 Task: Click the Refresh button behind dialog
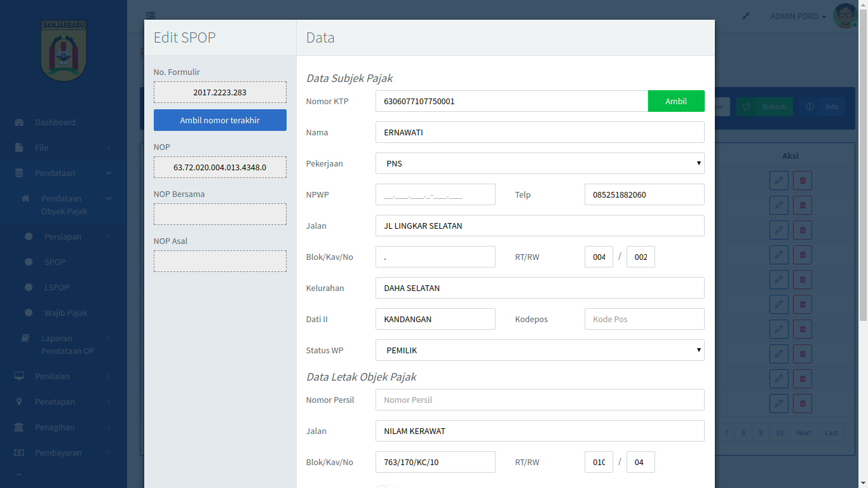766,107
